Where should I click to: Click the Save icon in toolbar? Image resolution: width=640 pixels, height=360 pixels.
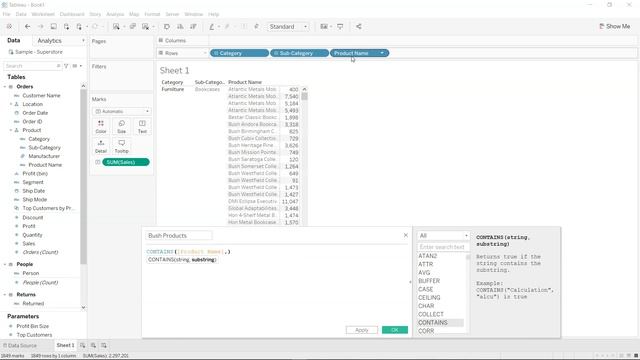coord(53,27)
